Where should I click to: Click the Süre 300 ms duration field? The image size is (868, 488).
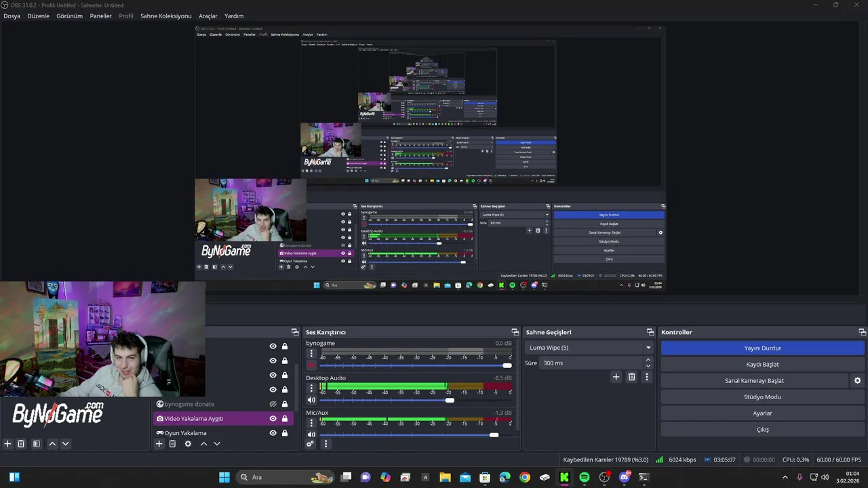591,363
